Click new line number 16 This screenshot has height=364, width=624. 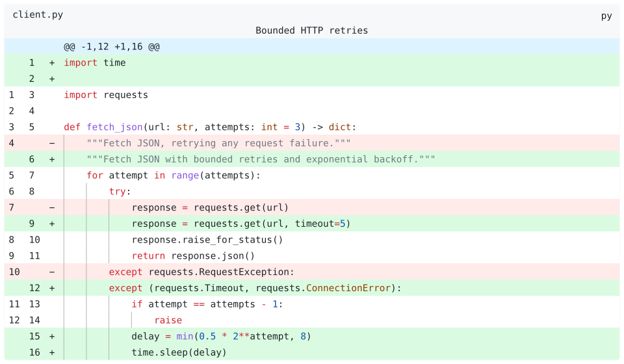[x=34, y=352]
